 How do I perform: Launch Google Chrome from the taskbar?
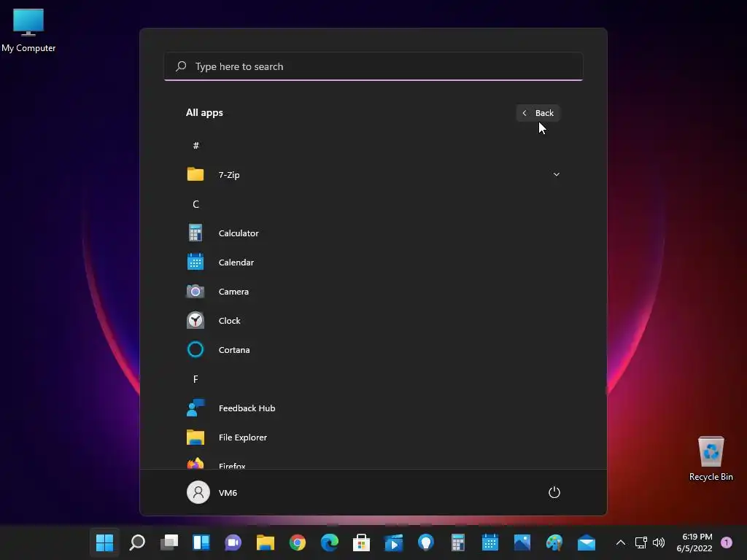click(x=298, y=542)
